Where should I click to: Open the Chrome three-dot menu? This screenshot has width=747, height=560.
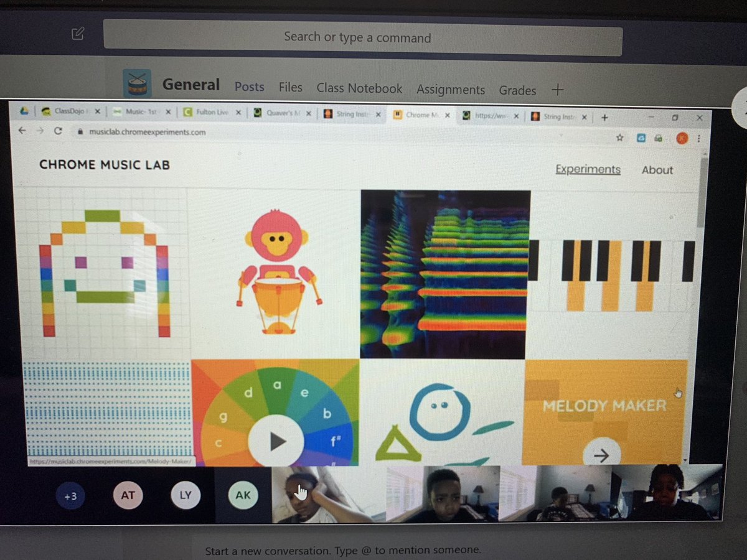pos(700,139)
